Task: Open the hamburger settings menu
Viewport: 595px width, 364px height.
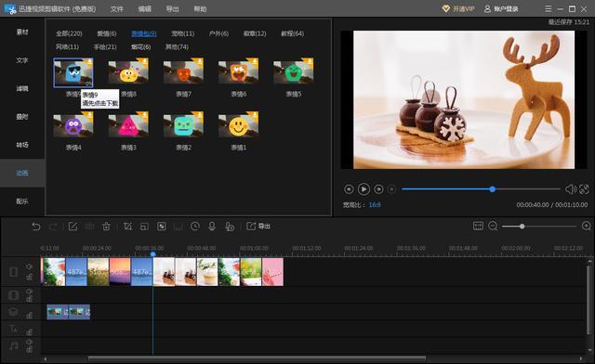Action: point(549,8)
